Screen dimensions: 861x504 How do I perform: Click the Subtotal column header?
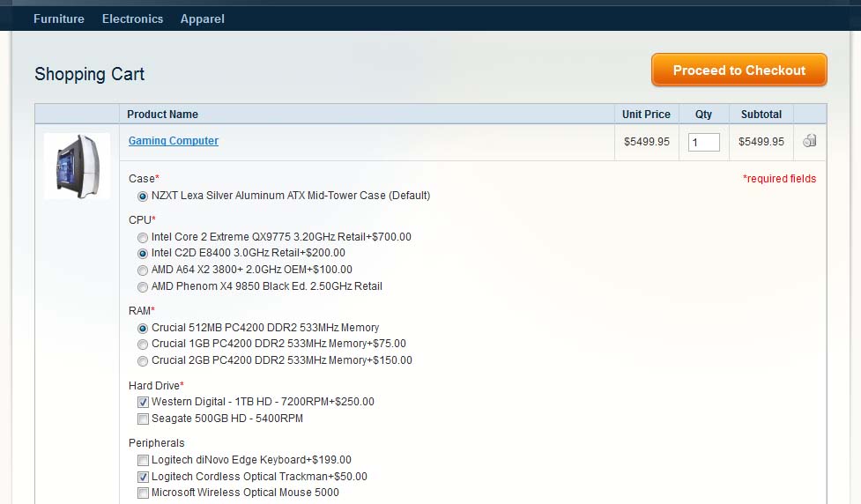(761, 115)
